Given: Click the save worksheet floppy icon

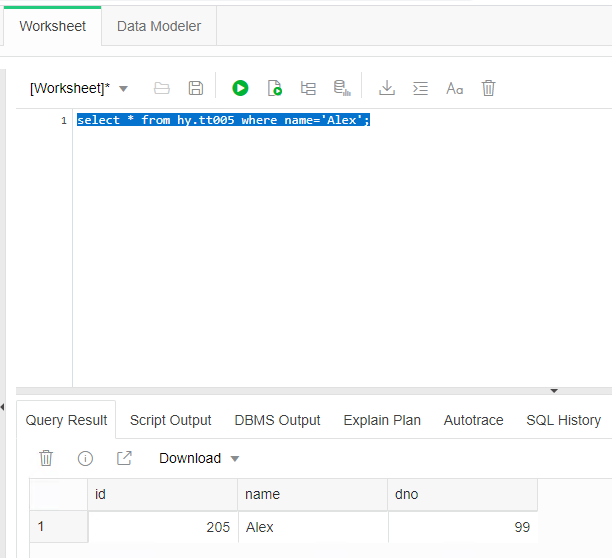Looking at the screenshot, I should click(196, 88).
